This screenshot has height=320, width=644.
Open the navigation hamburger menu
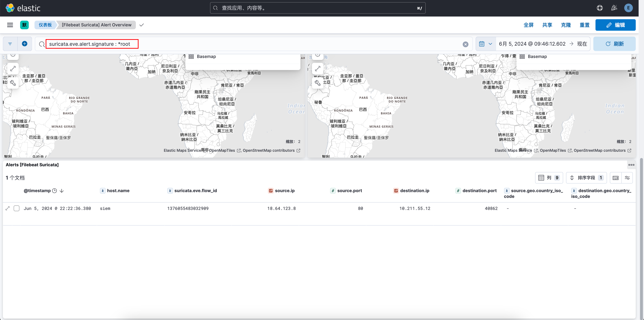(x=10, y=25)
